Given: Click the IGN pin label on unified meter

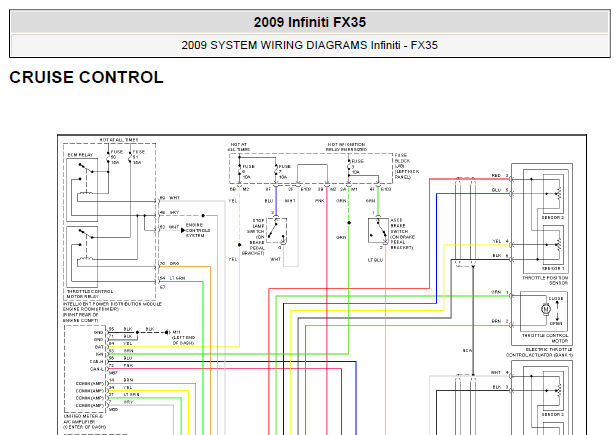Looking at the screenshot, I should coord(99,354).
